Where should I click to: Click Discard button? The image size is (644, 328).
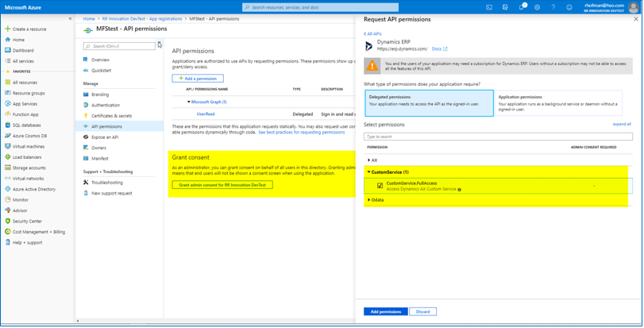click(422, 311)
